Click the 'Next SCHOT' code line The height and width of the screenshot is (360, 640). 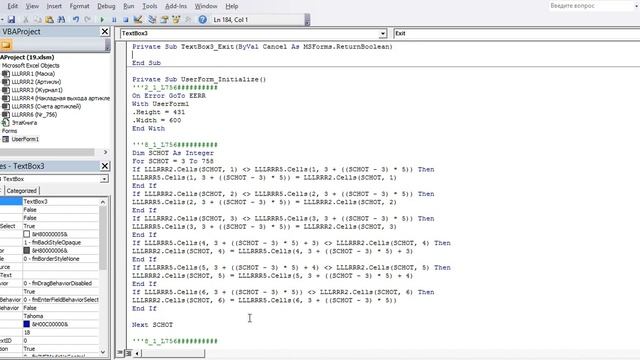pyautogui.click(x=152, y=325)
